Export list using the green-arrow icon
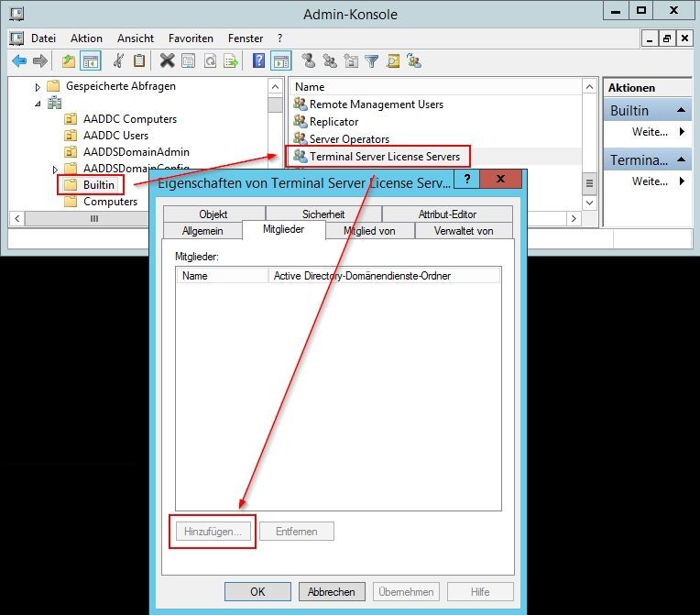700x615 pixels. pyautogui.click(x=231, y=60)
